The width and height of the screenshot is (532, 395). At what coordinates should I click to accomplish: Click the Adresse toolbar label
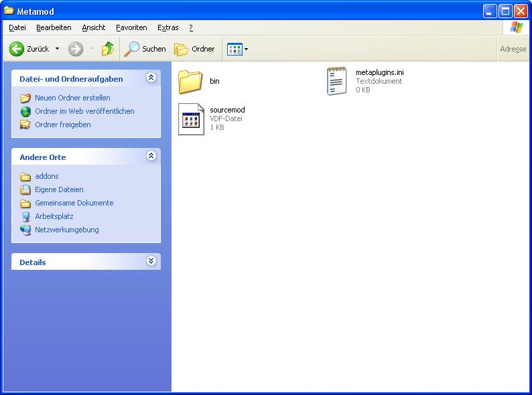point(513,49)
